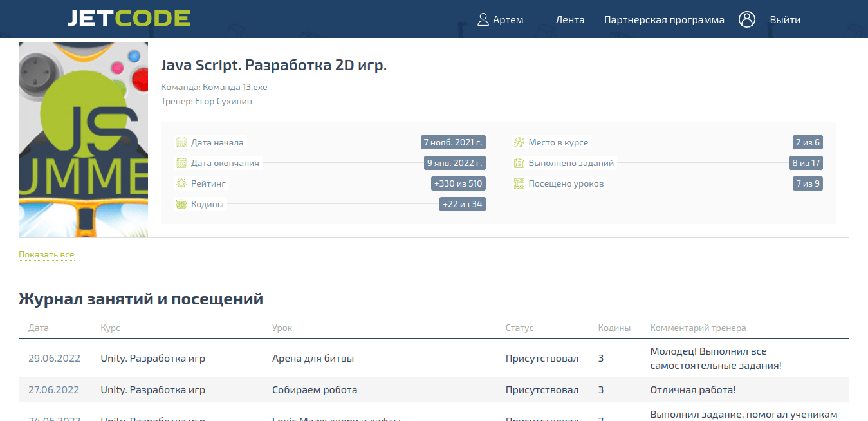Open the Лента menu item
This screenshot has height=421, width=868.
tap(570, 19)
